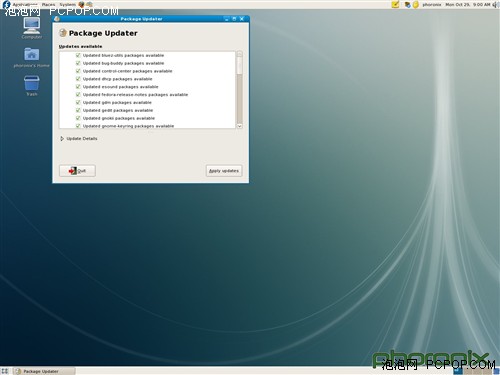Open the Fedora Applications menu
Image resolution: width=500 pixels, height=375 pixels.
click(x=20, y=4)
